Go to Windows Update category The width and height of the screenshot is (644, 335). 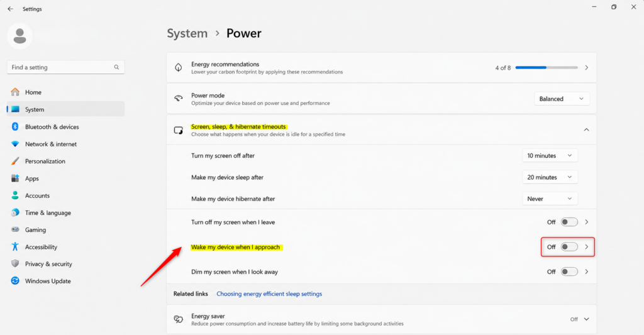(65, 281)
